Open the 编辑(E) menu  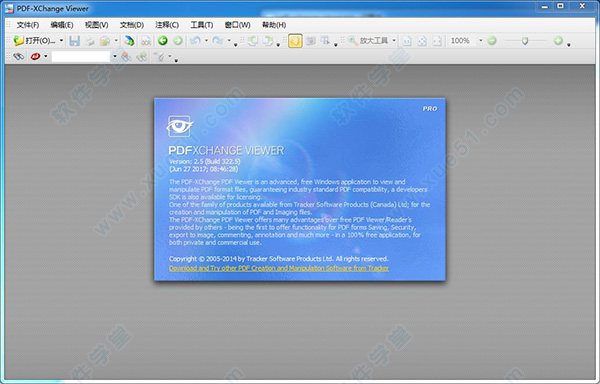[x=62, y=25]
